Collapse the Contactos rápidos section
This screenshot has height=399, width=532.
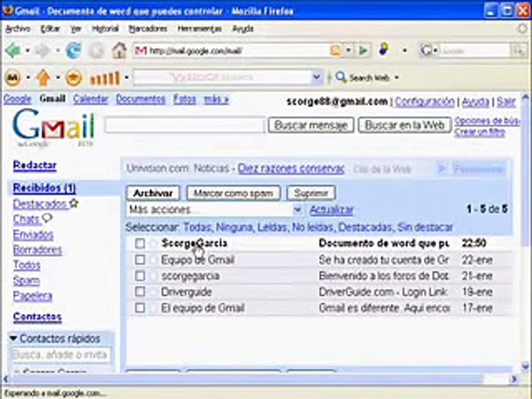(x=13, y=338)
